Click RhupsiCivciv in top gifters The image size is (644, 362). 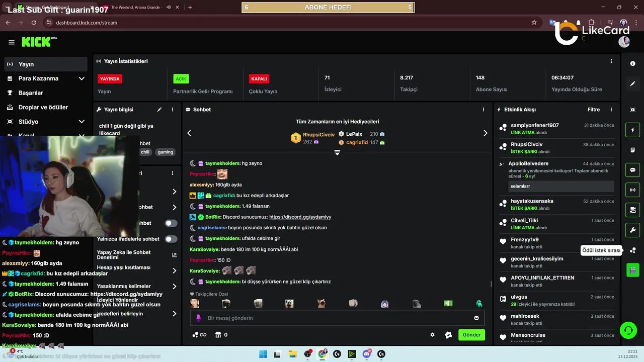[318, 135]
